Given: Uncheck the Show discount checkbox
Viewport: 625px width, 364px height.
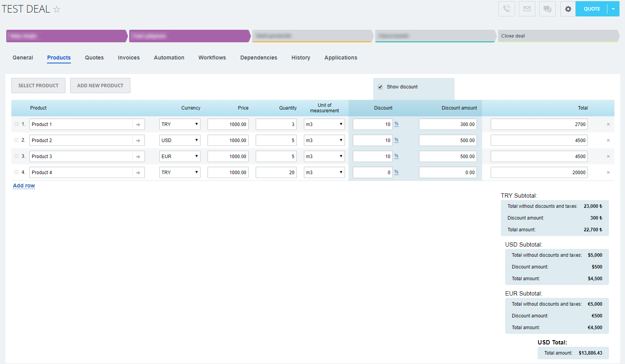Looking at the screenshot, I should click(x=380, y=87).
